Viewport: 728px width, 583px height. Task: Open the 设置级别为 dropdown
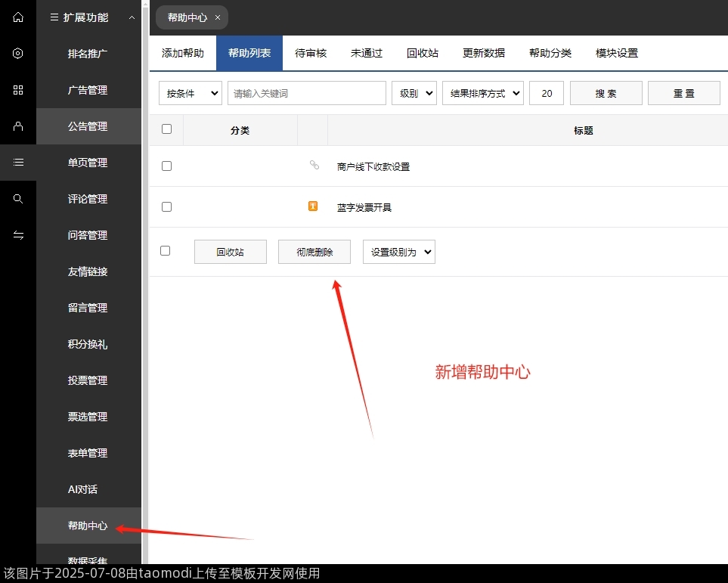tap(398, 251)
